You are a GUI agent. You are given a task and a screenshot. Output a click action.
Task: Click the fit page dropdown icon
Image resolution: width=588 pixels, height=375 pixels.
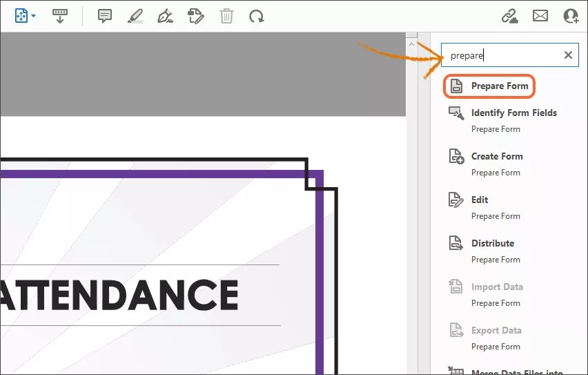click(x=26, y=15)
